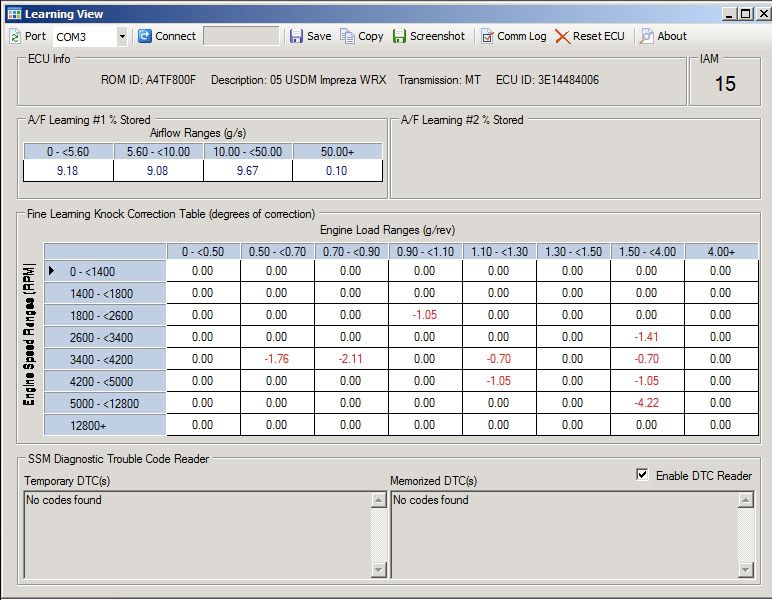772x600 pixels.
Task: Open the About icon
Action: pos(647,36)
